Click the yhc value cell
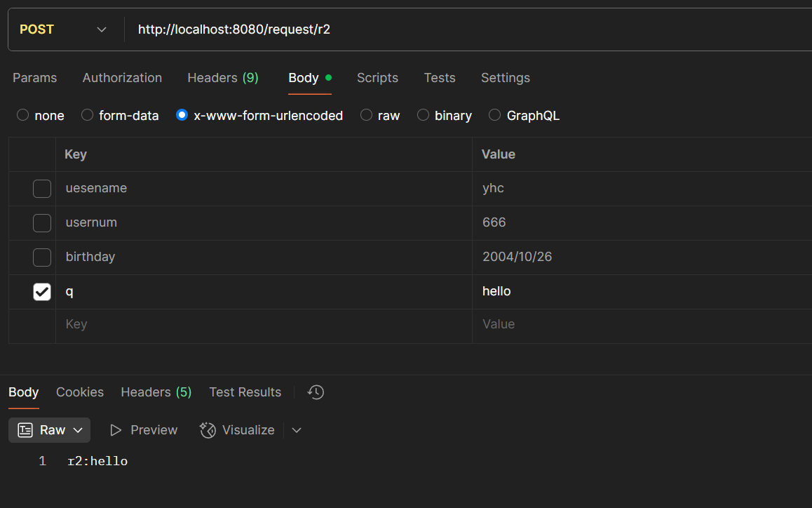The height and width of the screenshot is (508, 812). tap(642, 188)
